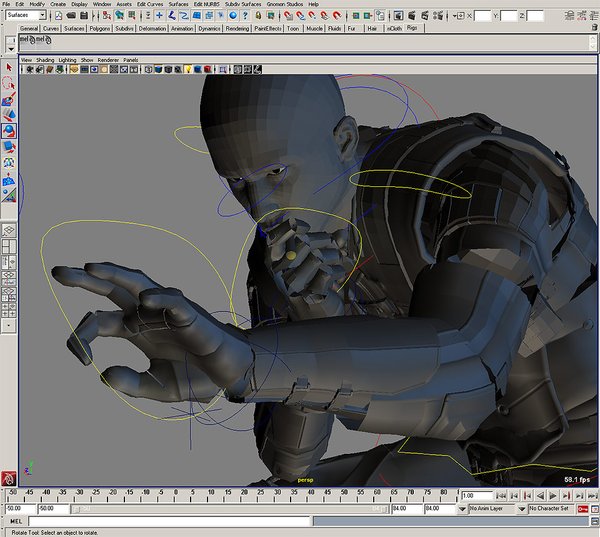Select the arrow Select tool
The height and width of the screenshot is (537, 600).
(x=9, y=67)
